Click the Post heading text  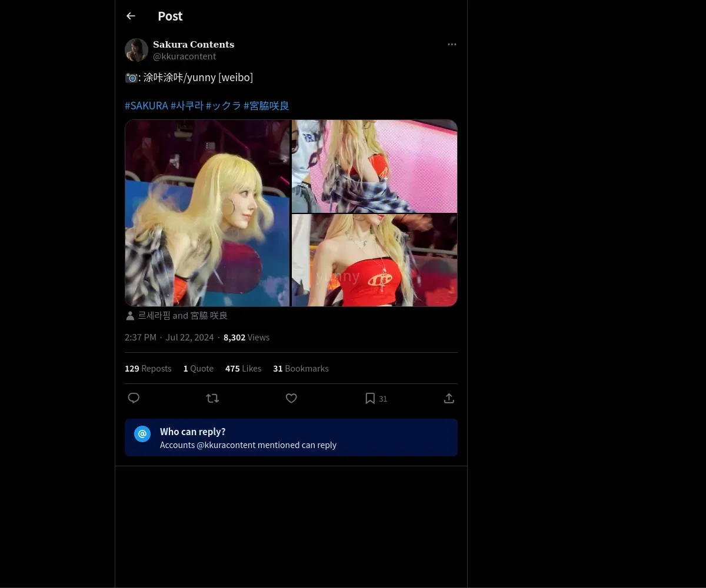pyautogui.click(x=170, y=16)
